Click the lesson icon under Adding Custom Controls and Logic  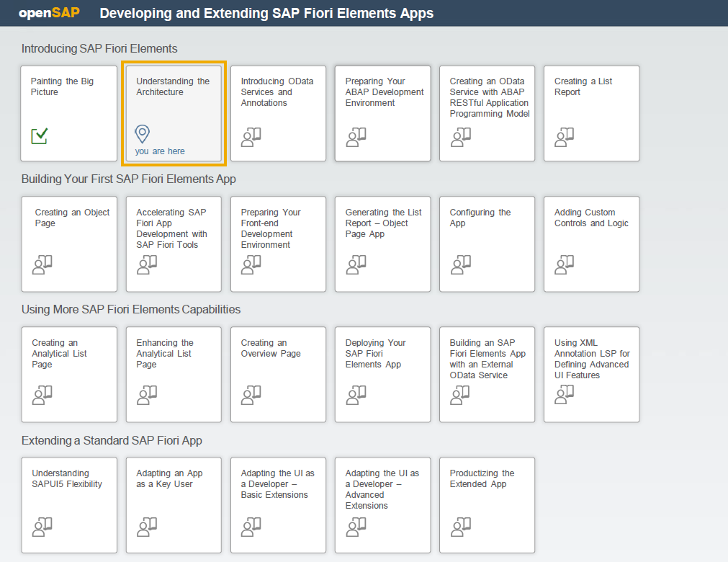coord(564,264)
